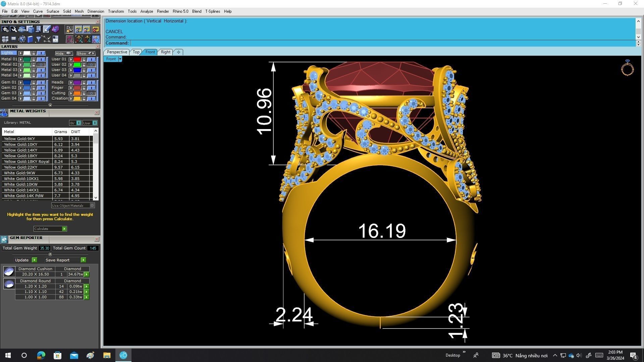Open the Front viewport dropdown arrow
The height and width of the screenshot is (362, 644).
click(120, 59)
